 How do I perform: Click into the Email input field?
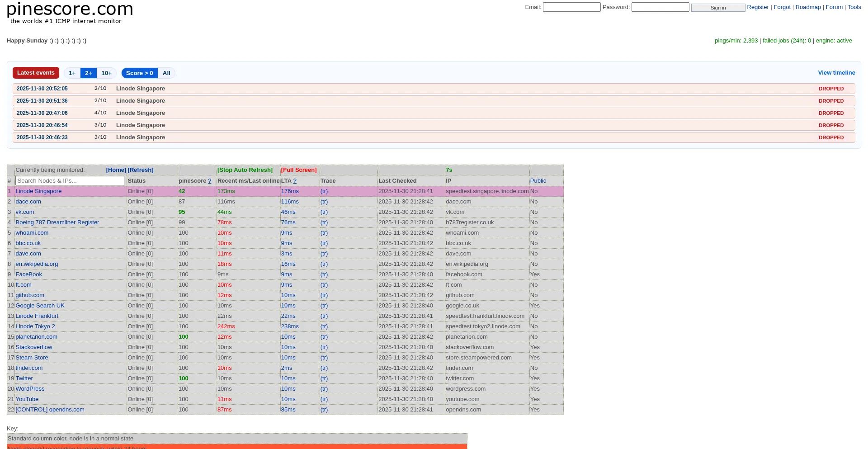tap(571, 7)
